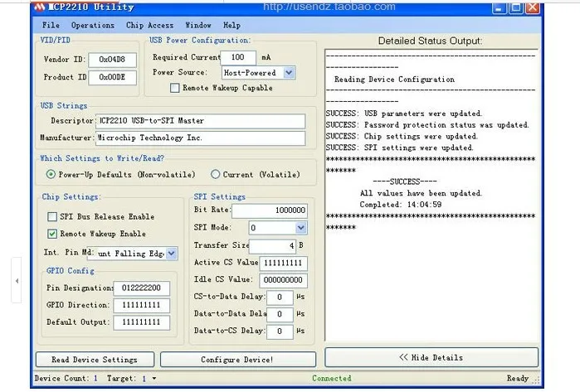Click the resize grip in status bar
This screenshot has width=580, height=392.
pos(537,380)
